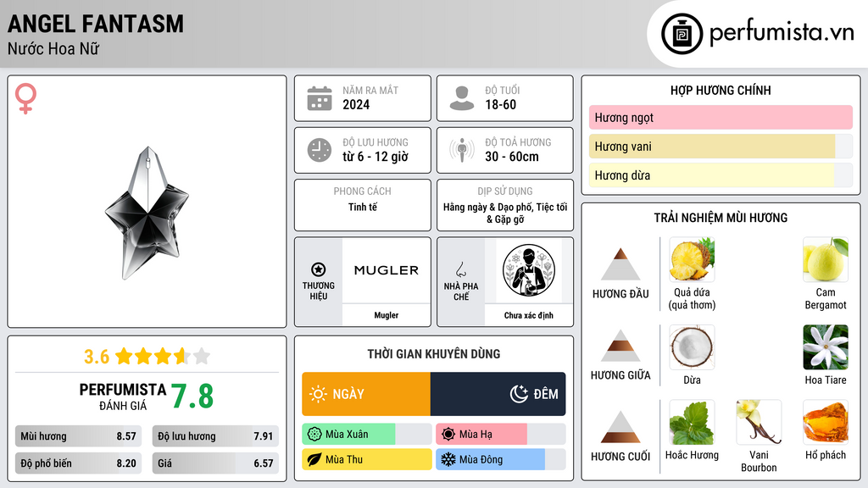The width and height of the screenshot is (868, 488).
Task: Click the person icon beside Độ tuổi
Action: pos(462,98)
